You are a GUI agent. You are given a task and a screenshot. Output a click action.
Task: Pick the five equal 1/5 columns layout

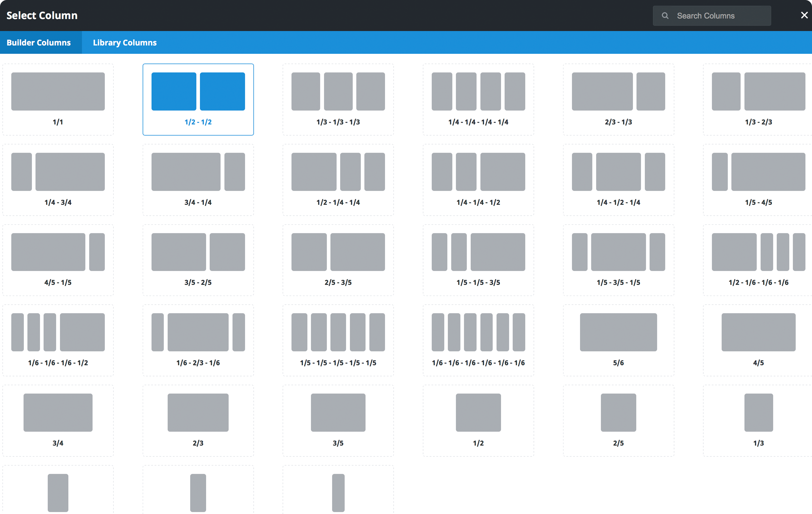(x=338, y=340)
